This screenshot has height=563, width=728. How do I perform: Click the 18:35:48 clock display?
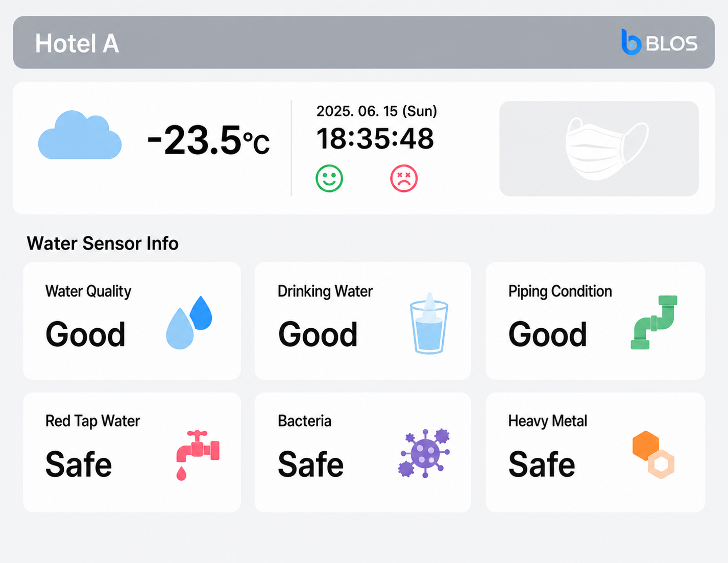pyautogui.click(x=375, y=138)
